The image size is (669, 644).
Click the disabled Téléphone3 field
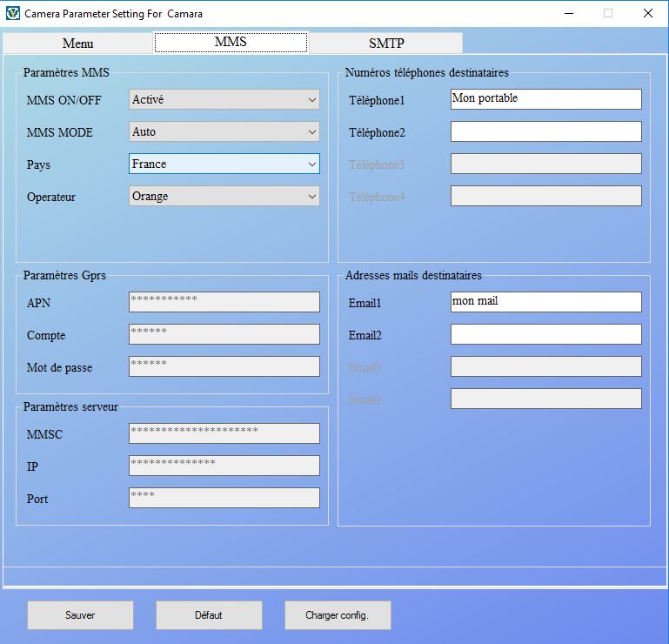click(546, 164)
